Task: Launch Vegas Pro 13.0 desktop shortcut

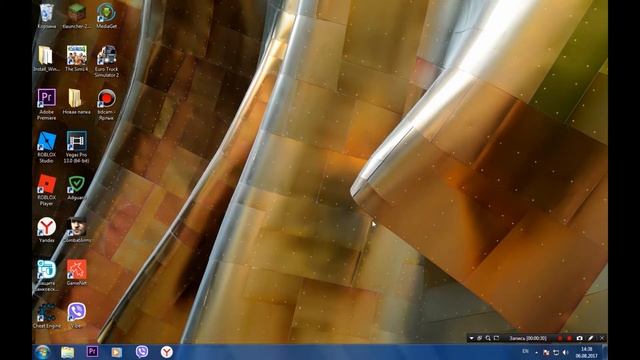Action: [76, 147]
